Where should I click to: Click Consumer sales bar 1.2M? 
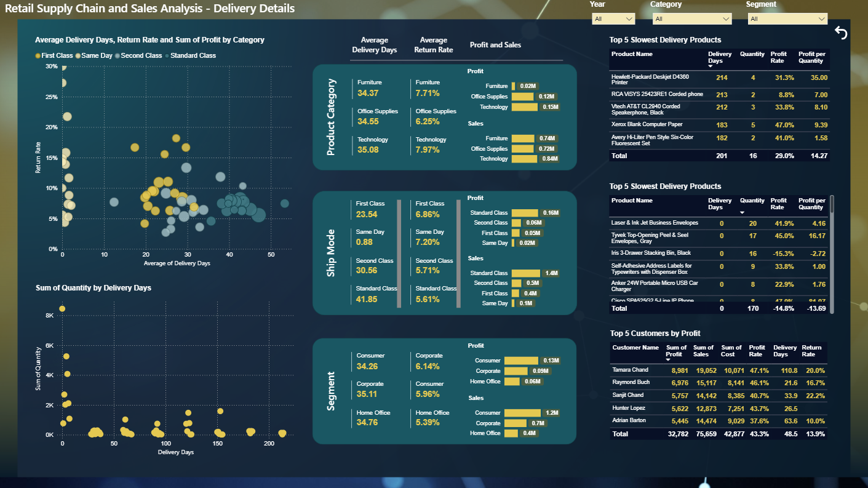522,413
